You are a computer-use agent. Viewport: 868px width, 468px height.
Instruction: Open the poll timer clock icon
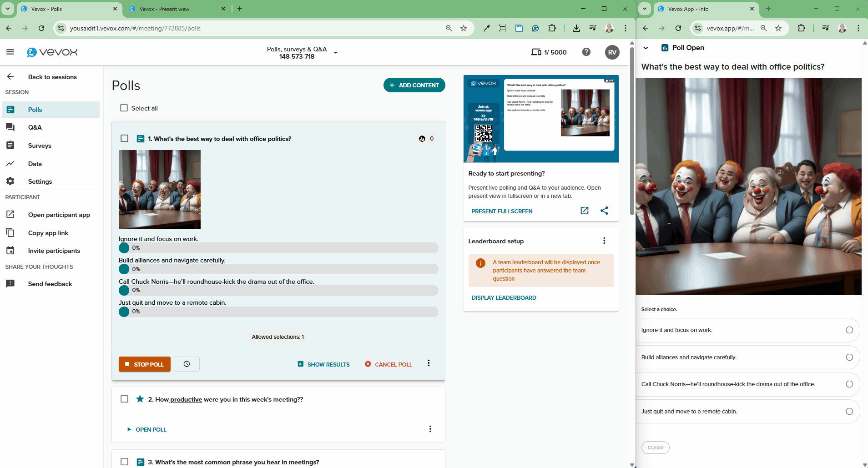coord(187,364)
